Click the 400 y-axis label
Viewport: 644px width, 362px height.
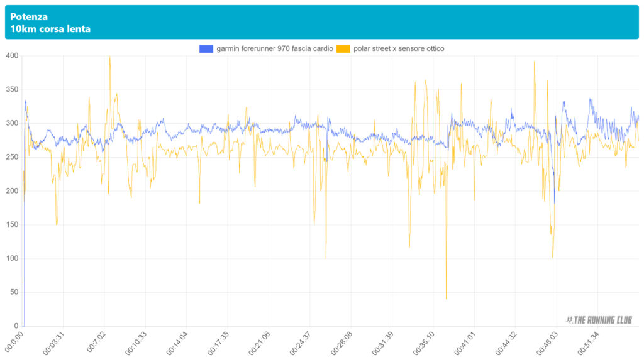[12, 56]
